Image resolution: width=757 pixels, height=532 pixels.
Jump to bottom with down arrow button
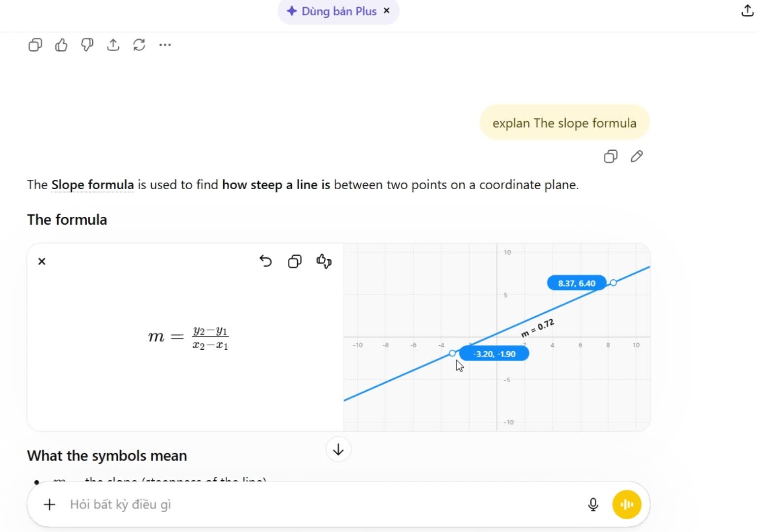pos(339,449)
